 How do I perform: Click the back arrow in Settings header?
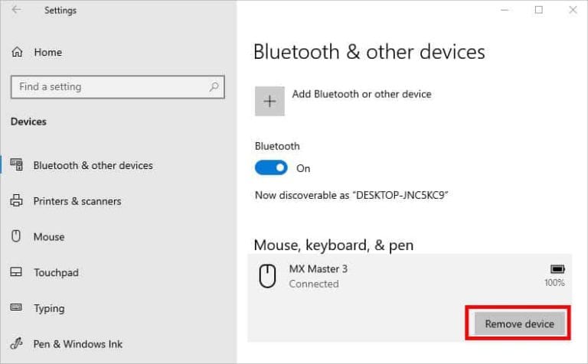16,11
